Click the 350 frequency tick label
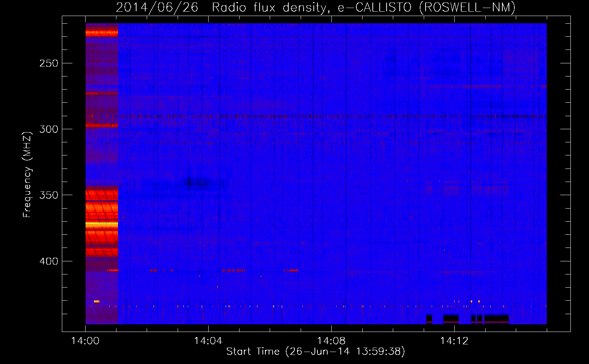The image size is (589, 364). [x=49, y=195]
